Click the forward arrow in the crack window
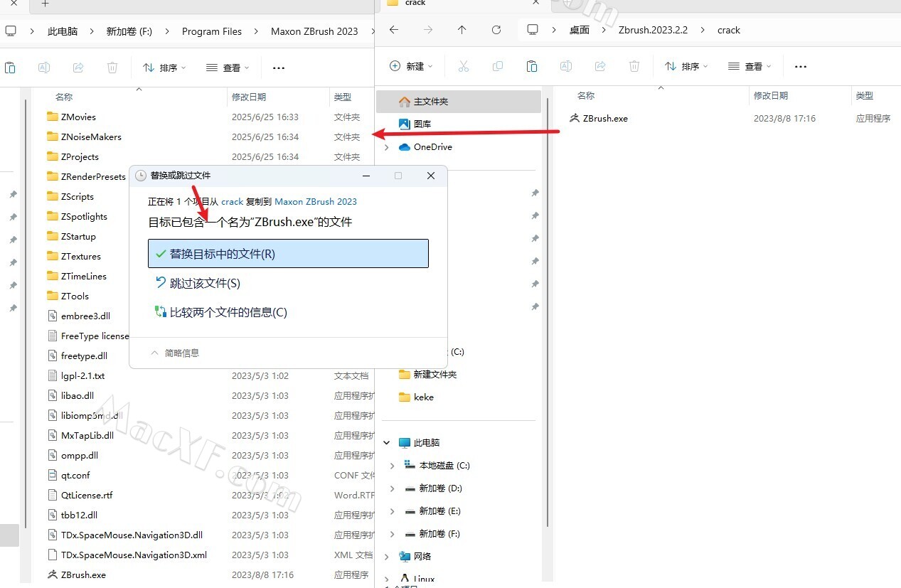 tap(428, 30)
